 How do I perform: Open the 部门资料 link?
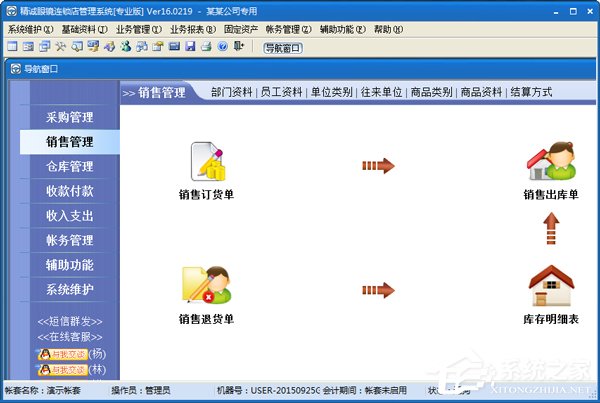tap(232, 92)
